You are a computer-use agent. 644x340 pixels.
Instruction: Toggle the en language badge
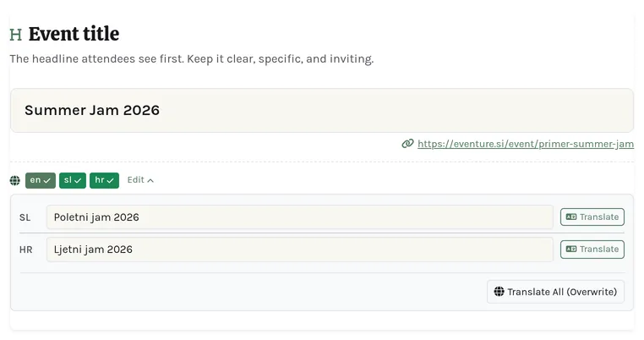(x=41, y=180)
